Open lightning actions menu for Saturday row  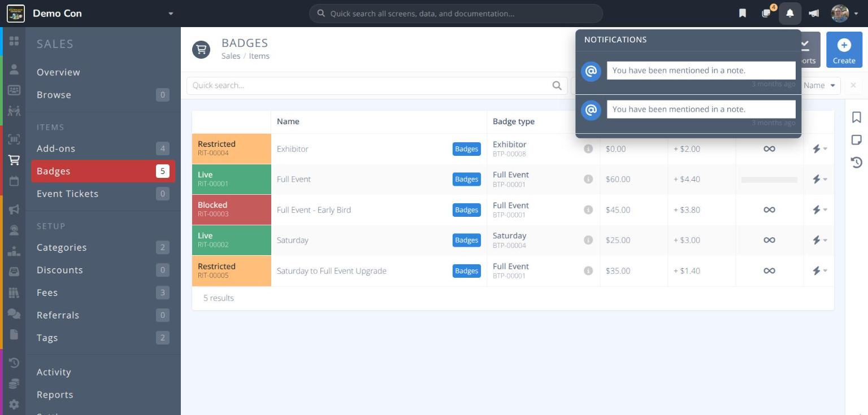(819, 240)
